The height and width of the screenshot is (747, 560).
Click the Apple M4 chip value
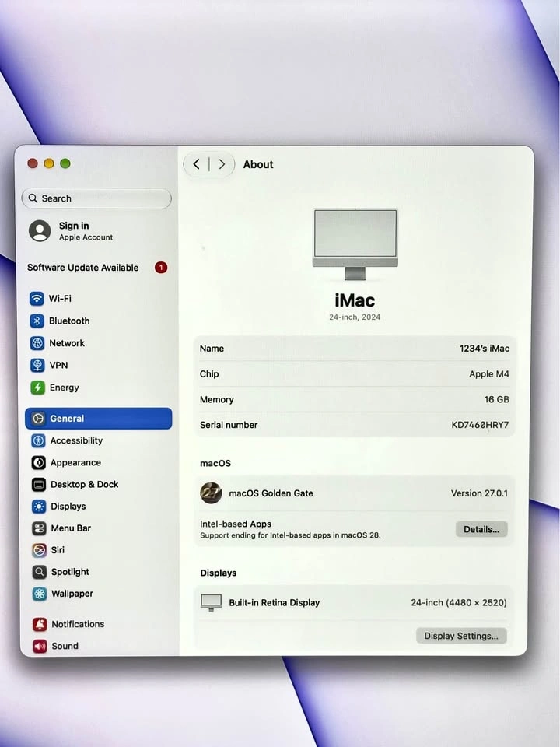(489, 374)
